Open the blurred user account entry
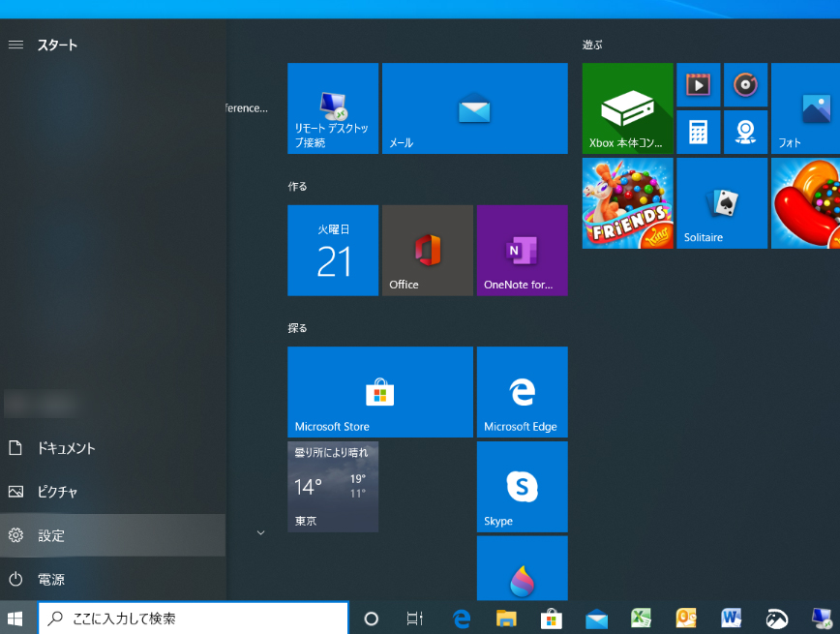 pos(42,404)
